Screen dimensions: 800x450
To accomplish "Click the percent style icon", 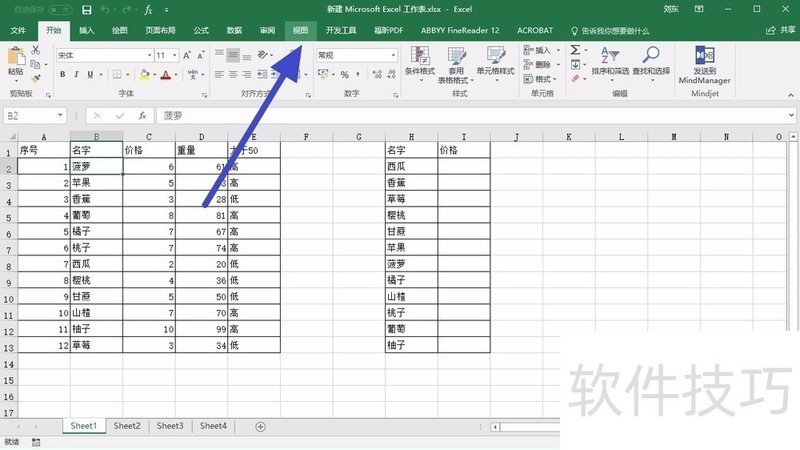I will pos(345,74).
